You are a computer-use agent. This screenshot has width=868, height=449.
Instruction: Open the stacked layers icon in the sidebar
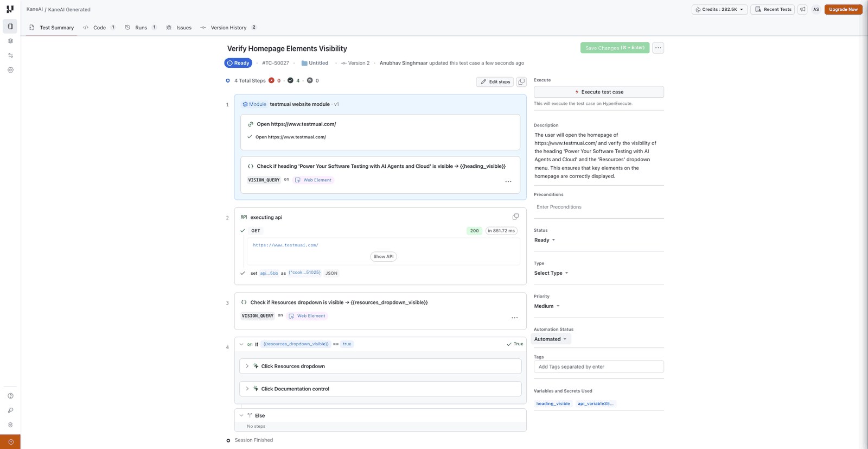point(10,41)
